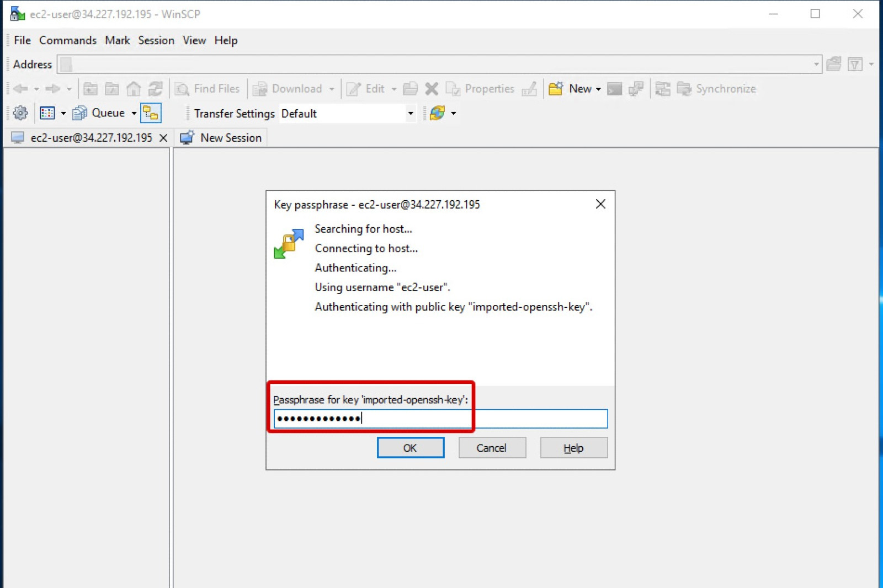883x588 pixels.
Task: Expand the Edit options dropdown arrow
Action: pyautogui.click(x=394, y=89)
